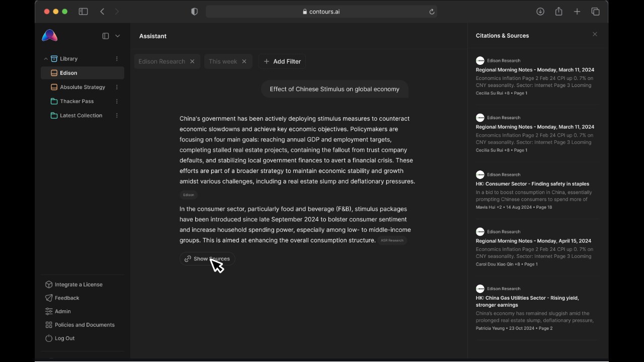
Task: Click the Contours logo icon
Action: (49, 36)
